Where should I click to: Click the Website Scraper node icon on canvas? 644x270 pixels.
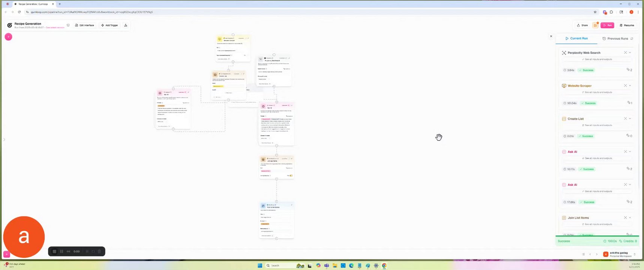tap(220, 39)
